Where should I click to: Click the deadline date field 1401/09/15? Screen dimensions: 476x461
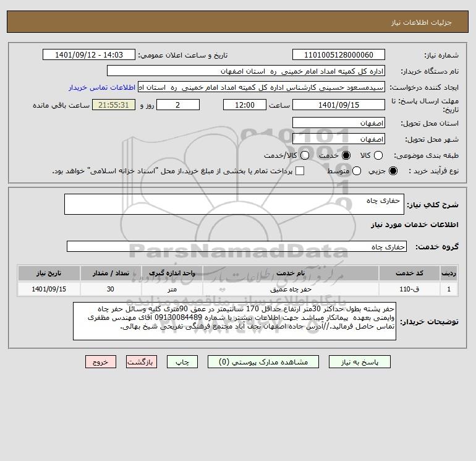[339, 105]
